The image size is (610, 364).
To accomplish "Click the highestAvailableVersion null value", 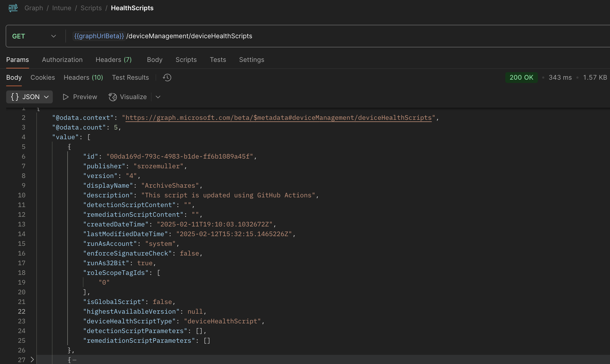I will (195, 311).
